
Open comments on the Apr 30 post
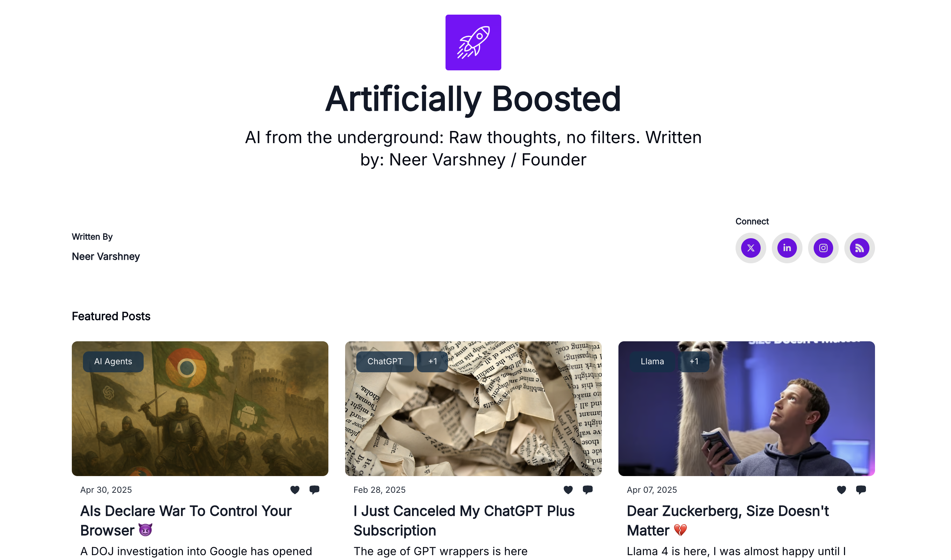pyautogui.click(x=314, y=489)
